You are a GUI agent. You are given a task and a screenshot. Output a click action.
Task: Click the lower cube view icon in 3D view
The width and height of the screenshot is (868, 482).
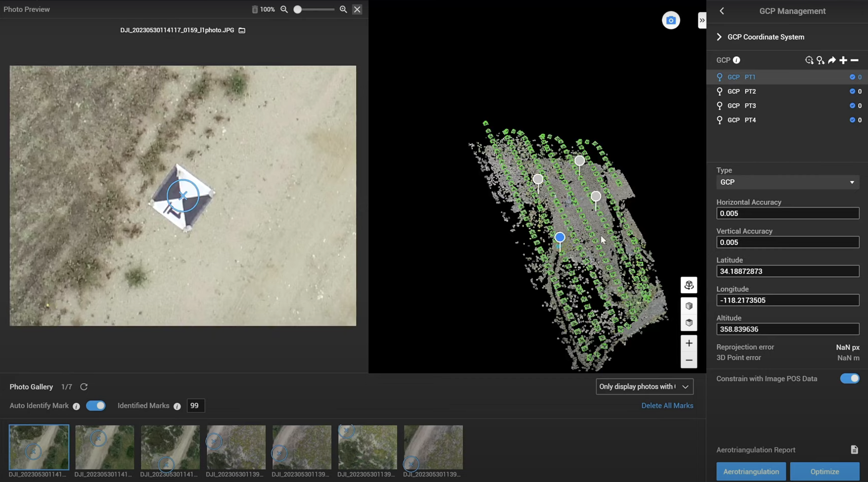(x=689, y=323)
